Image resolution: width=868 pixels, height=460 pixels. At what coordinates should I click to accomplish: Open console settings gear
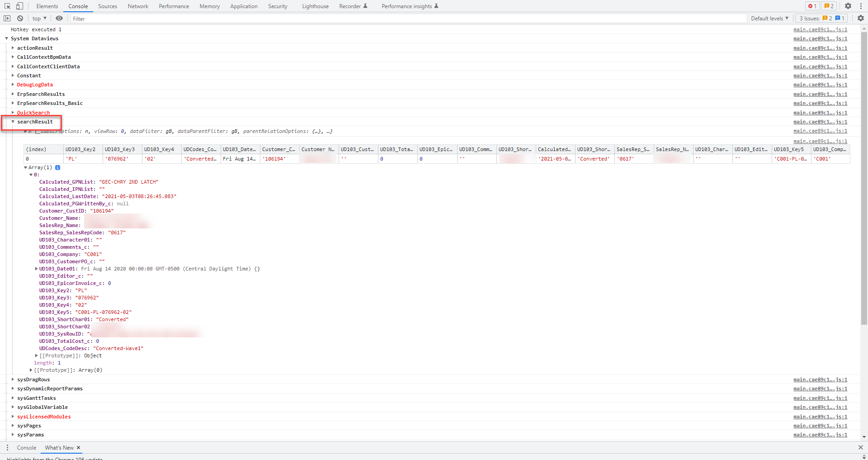(861, 19)
